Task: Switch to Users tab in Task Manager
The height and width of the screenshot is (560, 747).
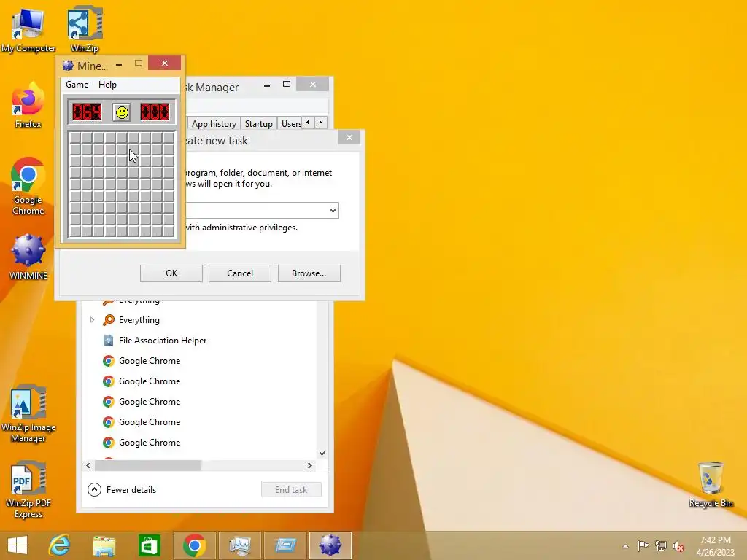Action: tap(290, 124)
